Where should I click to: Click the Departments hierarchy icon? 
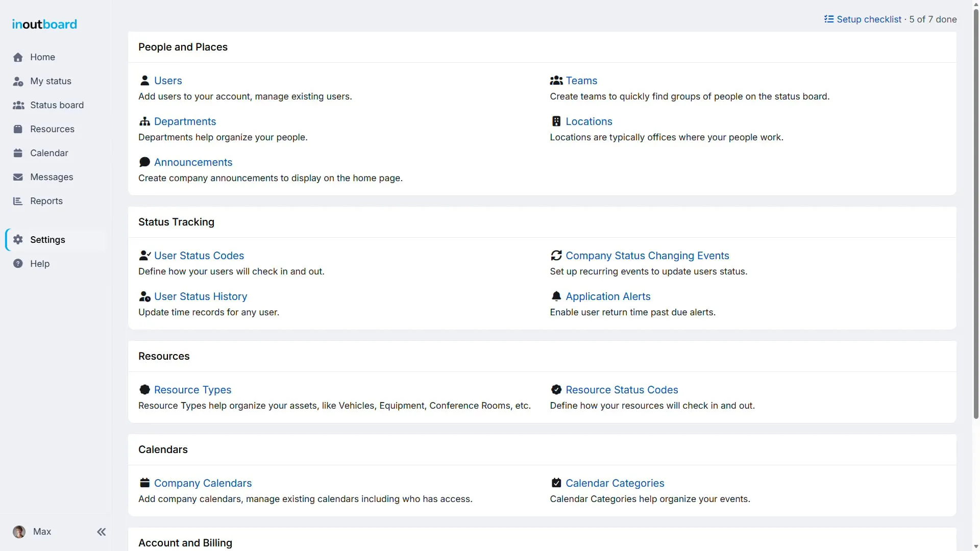pos(144,121)
